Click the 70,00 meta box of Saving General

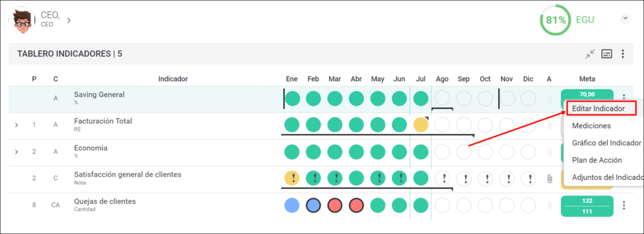[587, 95]
